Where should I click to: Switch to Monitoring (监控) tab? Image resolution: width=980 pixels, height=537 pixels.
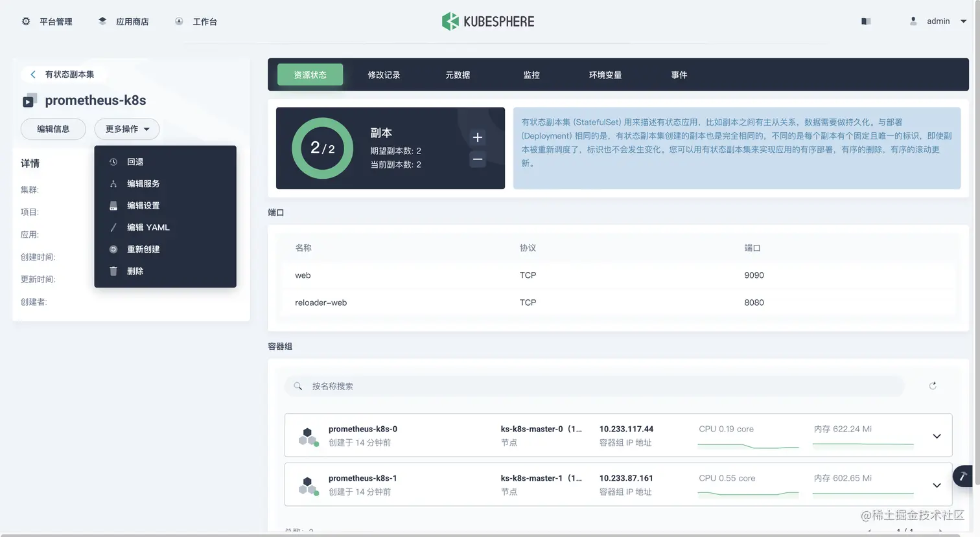click(x=531, y=74)
